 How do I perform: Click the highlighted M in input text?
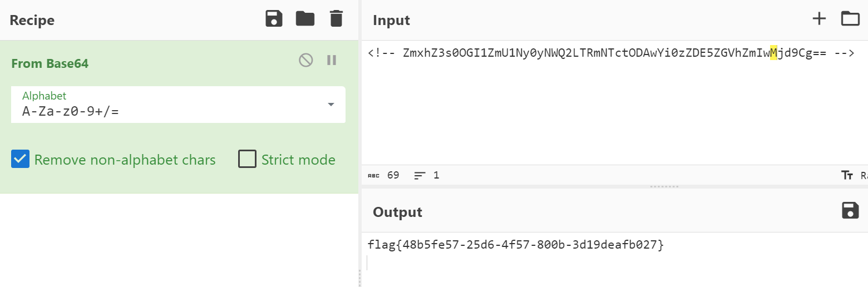(773, 53)
